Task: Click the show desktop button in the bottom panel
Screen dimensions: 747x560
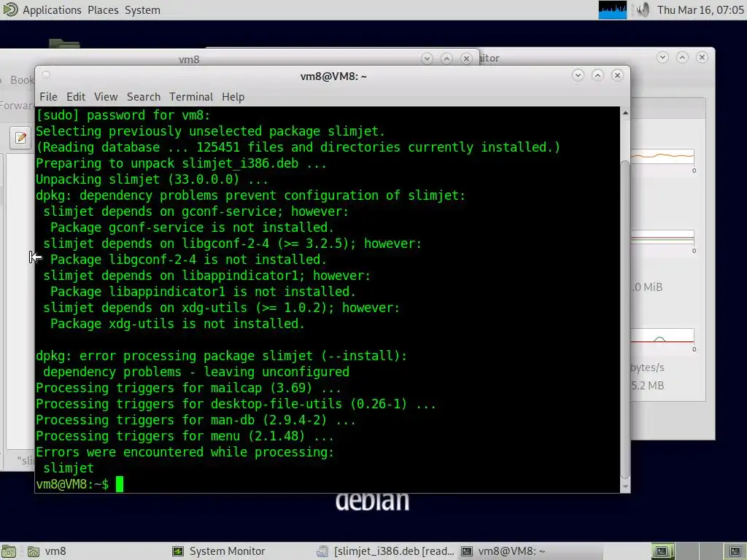Action: (x=9, y=551)
